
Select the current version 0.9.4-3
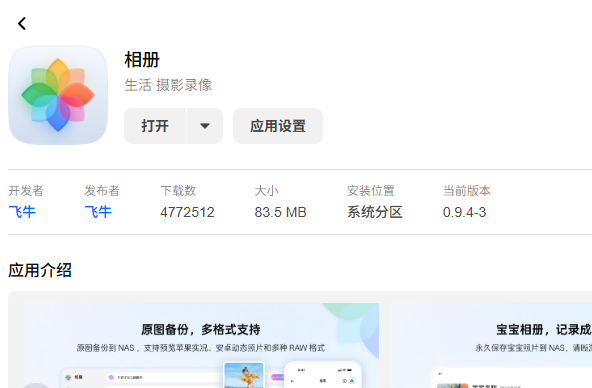(464, 212)
